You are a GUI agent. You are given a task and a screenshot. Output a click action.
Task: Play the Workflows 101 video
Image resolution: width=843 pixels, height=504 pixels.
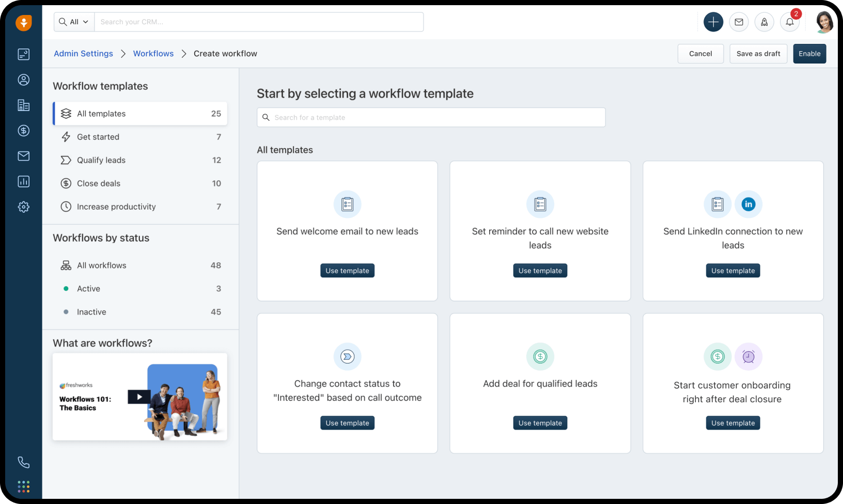[139, 397]
